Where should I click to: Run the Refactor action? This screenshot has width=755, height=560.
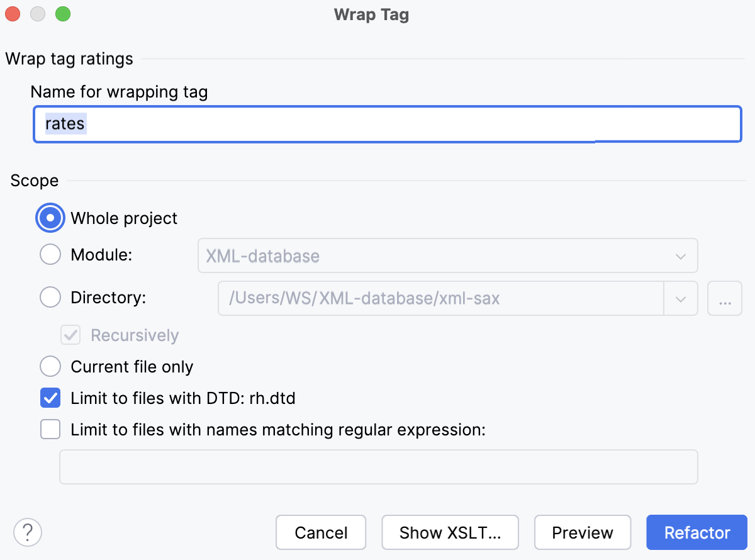(696, 532)
